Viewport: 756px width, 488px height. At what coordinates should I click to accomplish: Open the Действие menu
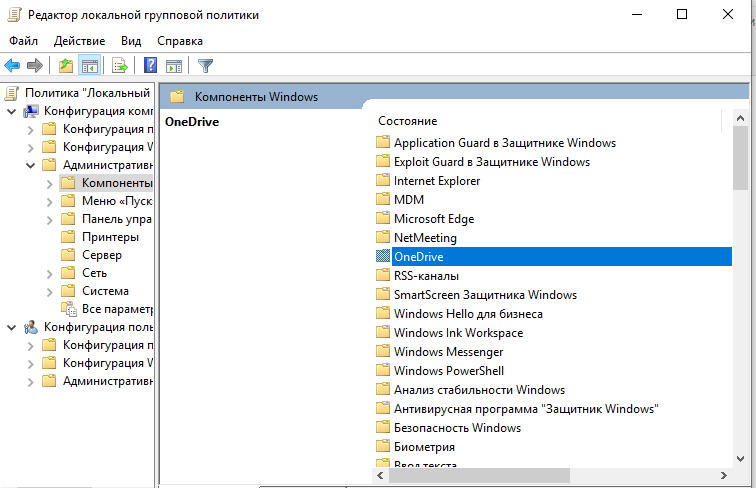pyautogui.click(x=80, y=41)
